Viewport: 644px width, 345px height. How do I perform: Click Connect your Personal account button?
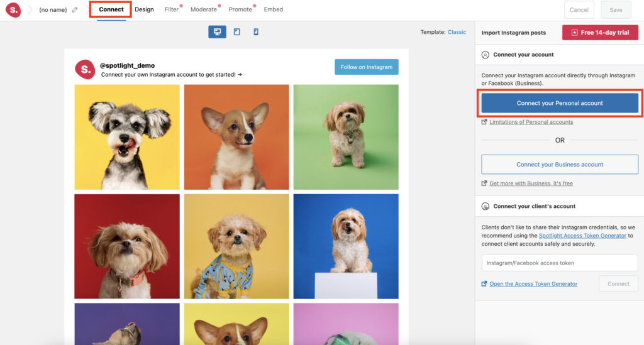[560, 103]
